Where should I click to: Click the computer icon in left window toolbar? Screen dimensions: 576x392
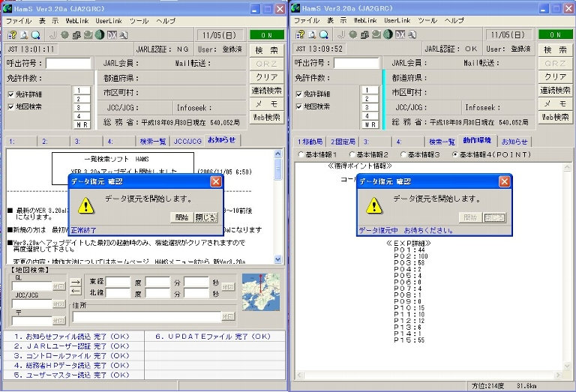[x=76, y=35]
